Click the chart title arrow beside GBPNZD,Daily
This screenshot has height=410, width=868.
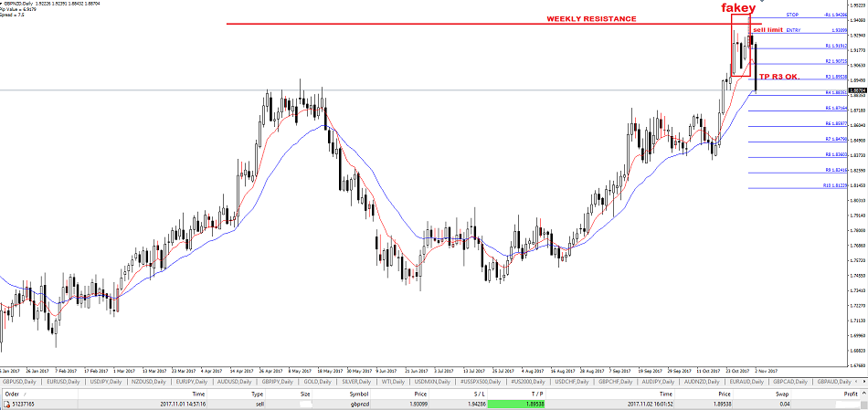3,5
